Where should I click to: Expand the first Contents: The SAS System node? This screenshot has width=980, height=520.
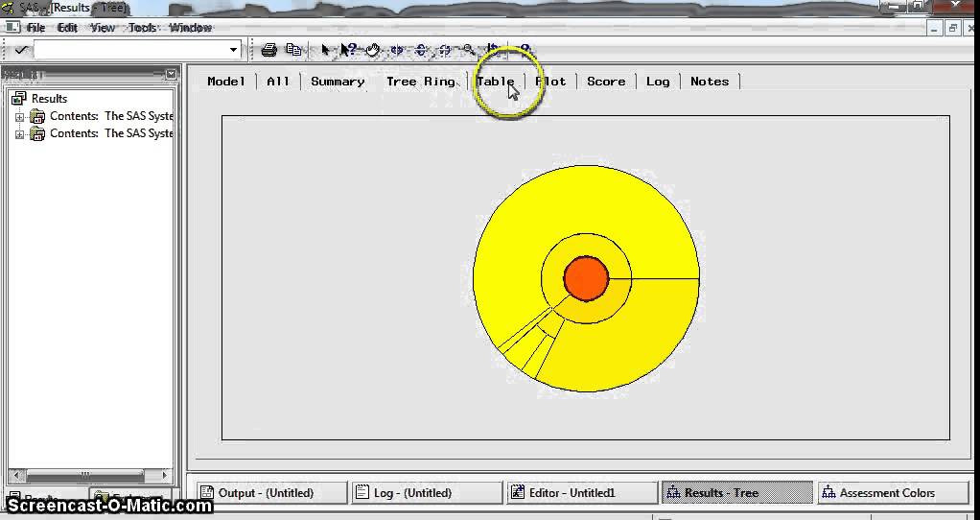pyautogui.click(x=19, y=117)
